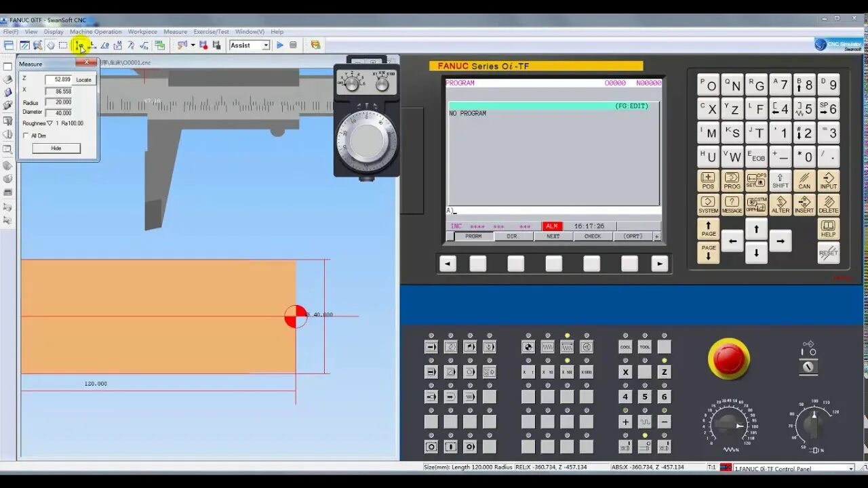Click the PAGE down key
Screen dimensions: 868x488
coord(708,253)
